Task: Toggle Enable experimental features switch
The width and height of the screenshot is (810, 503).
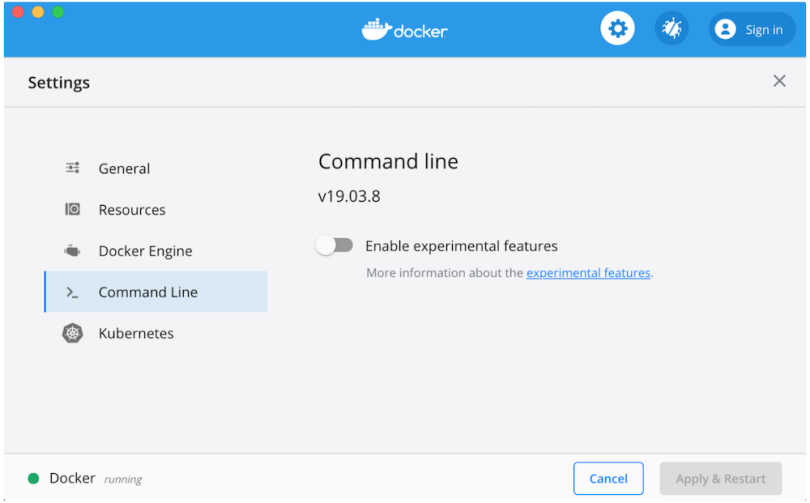Action: coord(334,245)
